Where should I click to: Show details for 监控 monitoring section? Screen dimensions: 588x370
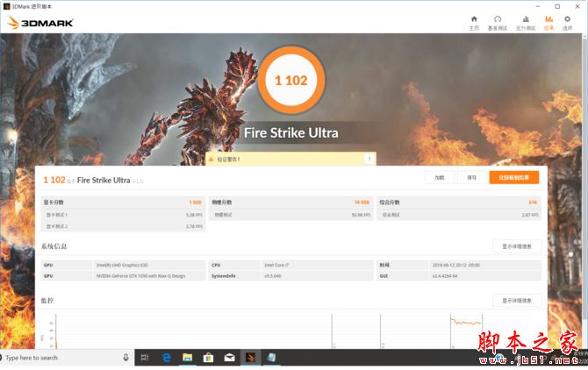(517, 301)
